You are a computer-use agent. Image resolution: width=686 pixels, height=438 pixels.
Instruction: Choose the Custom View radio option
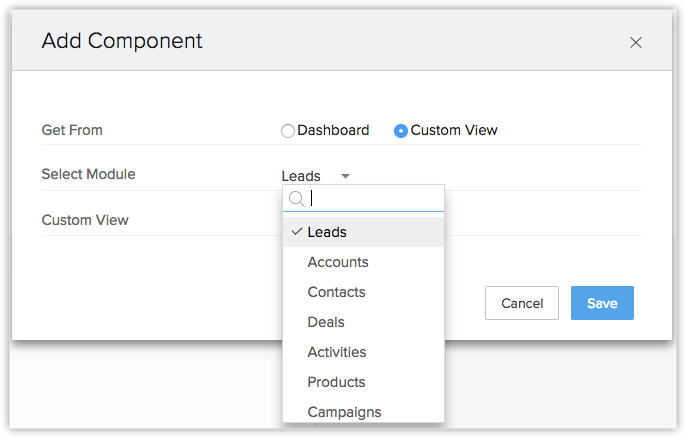401,131
